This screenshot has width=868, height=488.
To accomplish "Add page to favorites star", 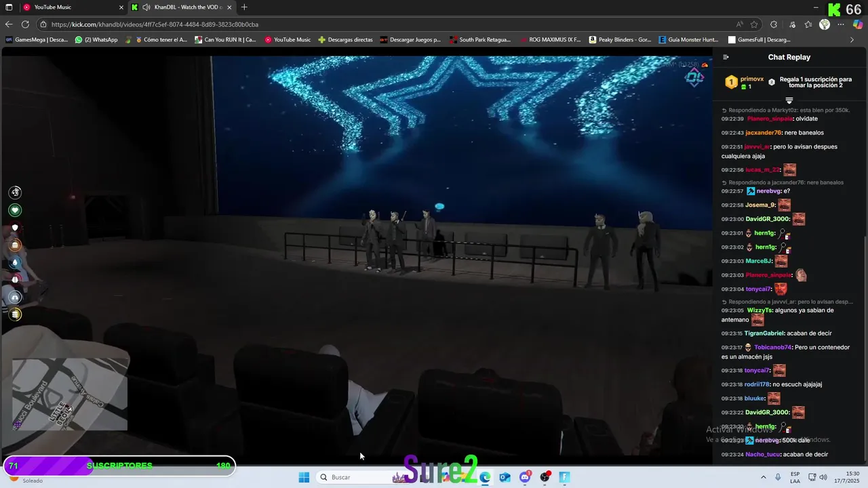I will pos(754,24).
